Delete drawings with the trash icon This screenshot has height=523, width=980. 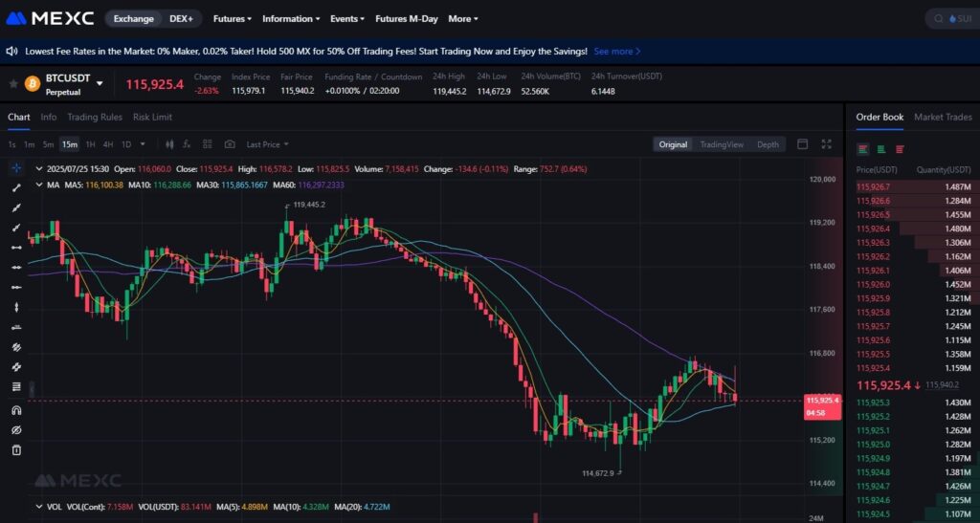pyautogui.click(x=17, y=450)
